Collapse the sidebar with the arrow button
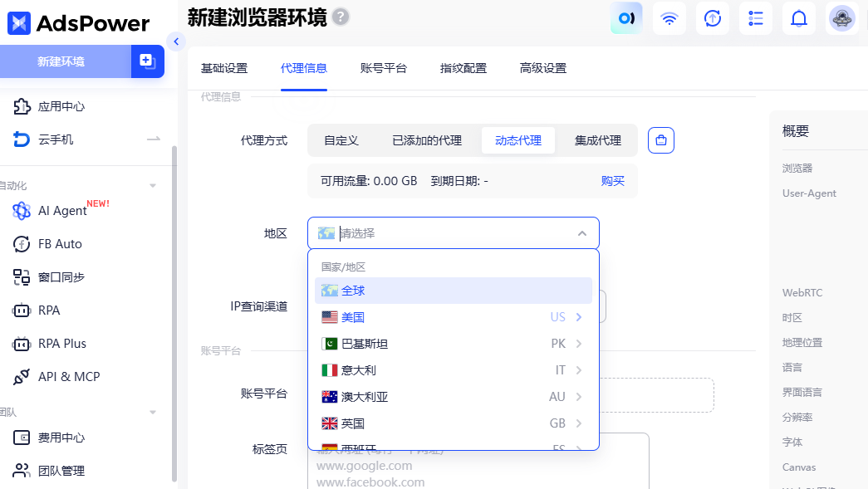 pyautogui.click(x=176, y=42)
